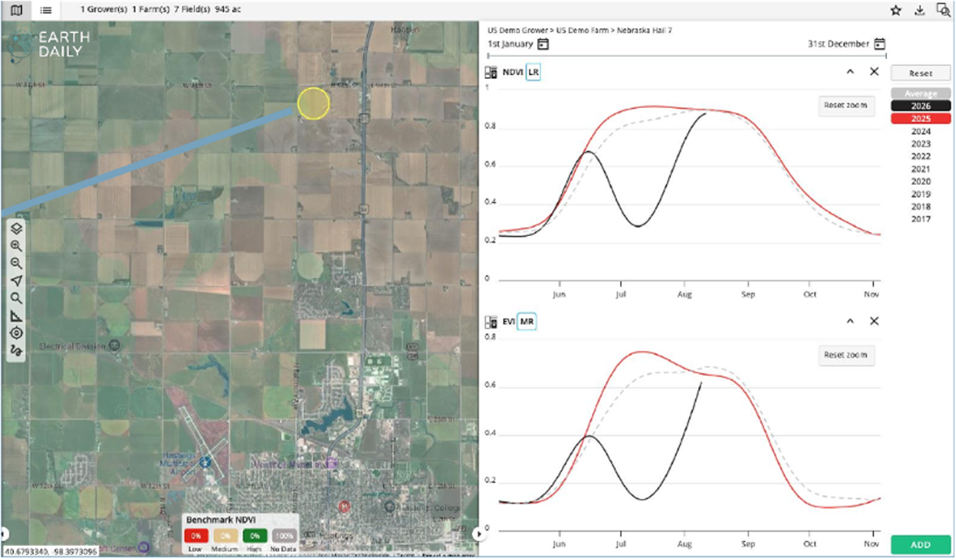Select the navigate arrow map tool
Image resolution: width=956 pixels, height=560 pixels.
pyautogui.click(x=16, y=281)
